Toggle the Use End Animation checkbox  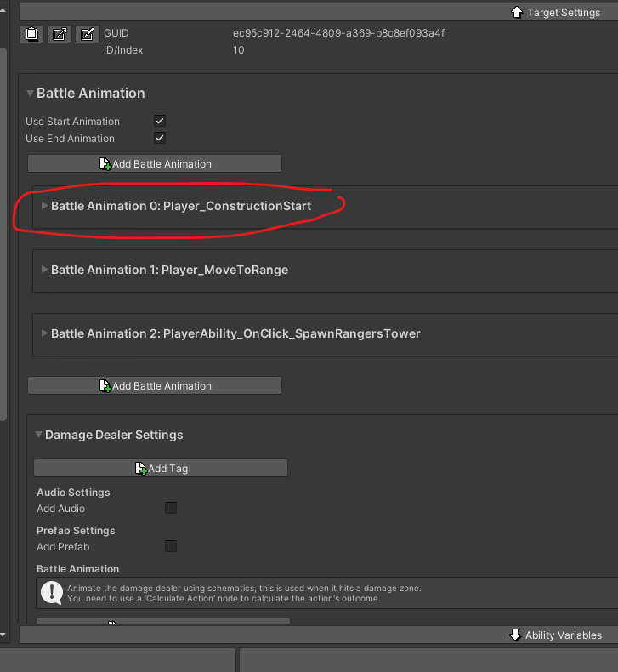coord(160,138)
